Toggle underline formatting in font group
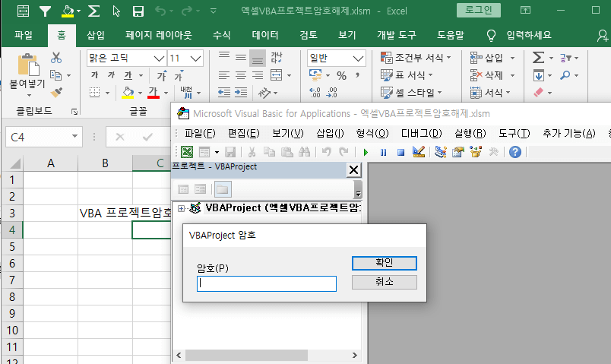Screen dimensions: 611x364 click(x=128, y=74)
